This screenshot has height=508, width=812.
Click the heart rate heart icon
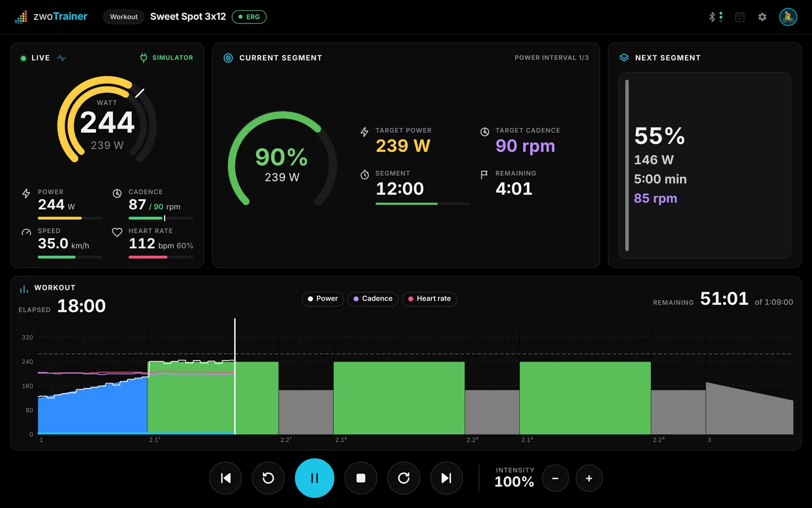coord(117,232)
